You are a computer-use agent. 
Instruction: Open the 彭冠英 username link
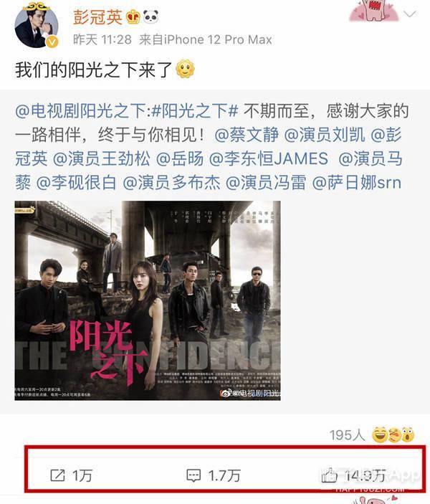[x=97, y=17]
